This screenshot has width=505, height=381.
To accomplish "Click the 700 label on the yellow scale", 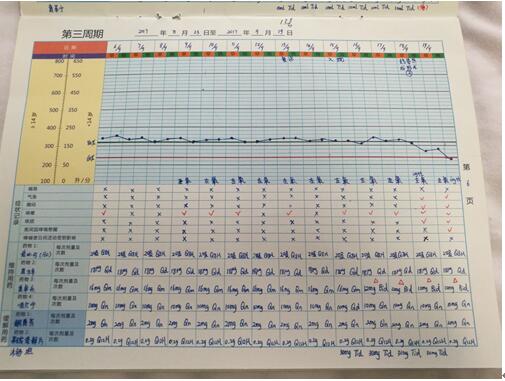I will pos(58,76).
